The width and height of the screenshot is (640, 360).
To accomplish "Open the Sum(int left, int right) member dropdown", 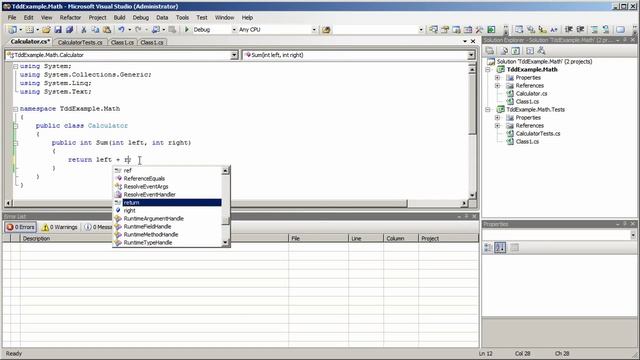I will point(471,55).
